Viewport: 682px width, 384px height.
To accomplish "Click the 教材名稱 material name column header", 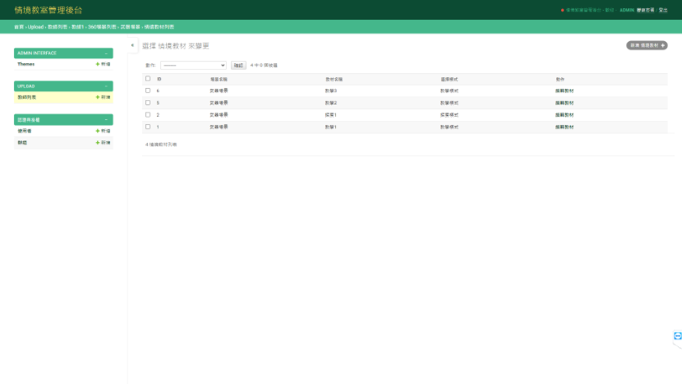I will [334, 79].
